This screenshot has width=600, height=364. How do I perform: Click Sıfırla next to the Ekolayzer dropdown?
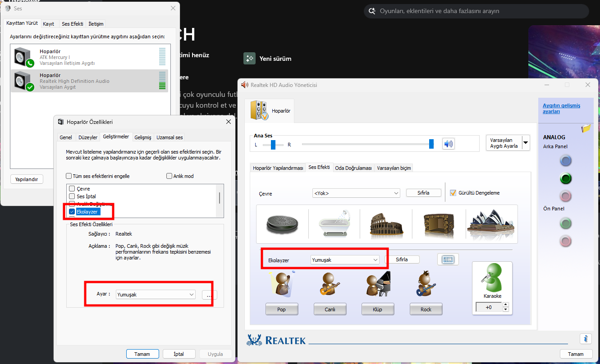coord(402,259)
